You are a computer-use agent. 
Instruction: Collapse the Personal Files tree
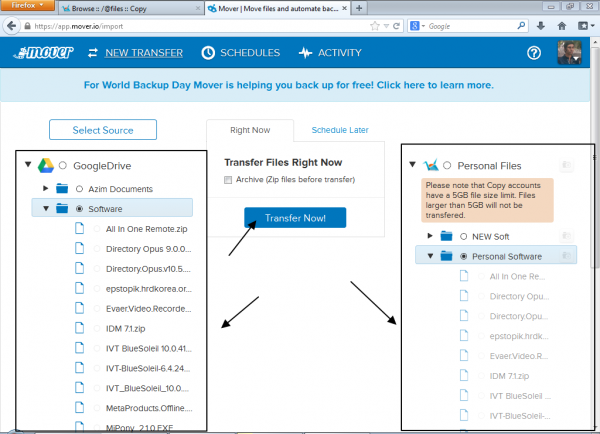(412, 165)
